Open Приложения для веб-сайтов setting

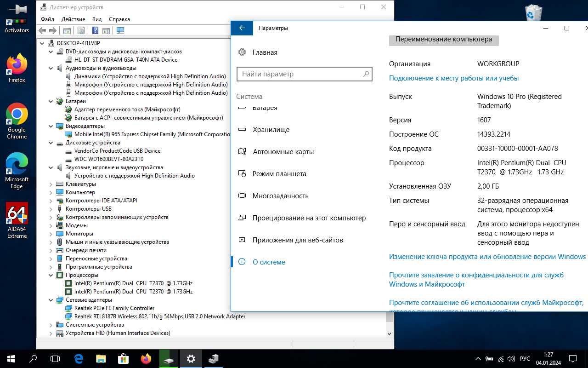pos(298,240)
